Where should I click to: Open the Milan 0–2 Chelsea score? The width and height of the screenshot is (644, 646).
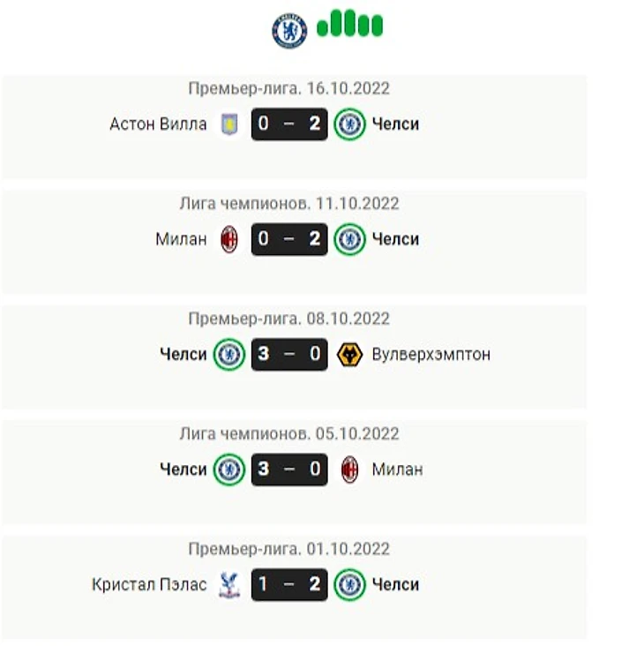(x=289, y=239)
